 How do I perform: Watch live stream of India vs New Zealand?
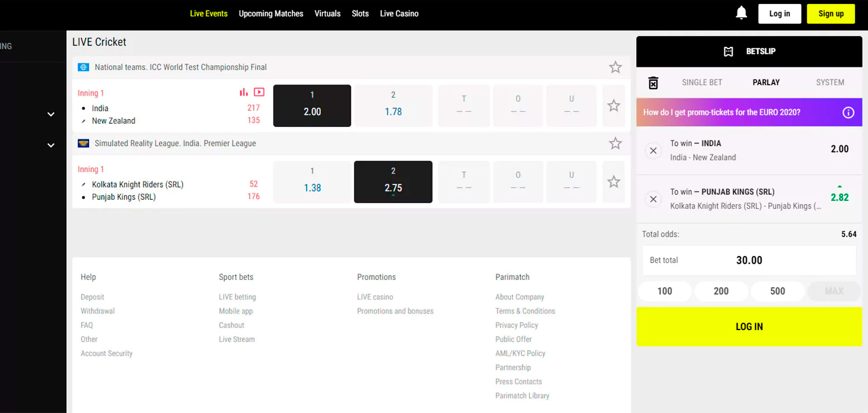click(x=259, y=92)
